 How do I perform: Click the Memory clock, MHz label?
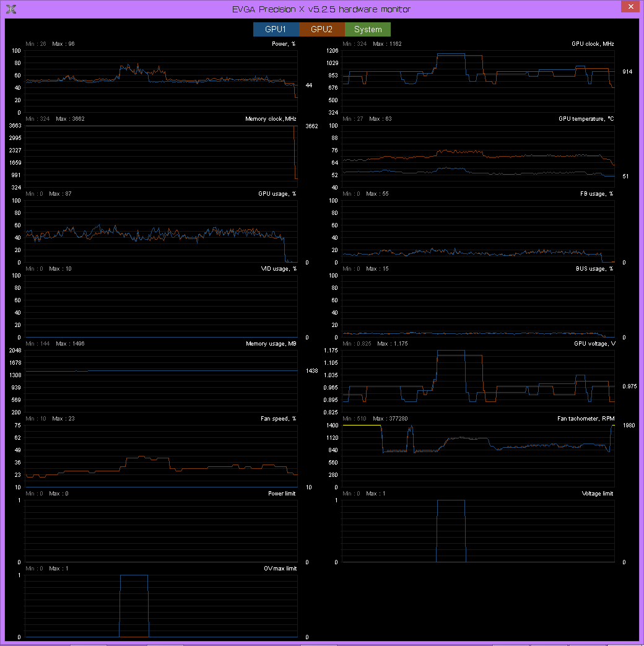click(271, 119)
